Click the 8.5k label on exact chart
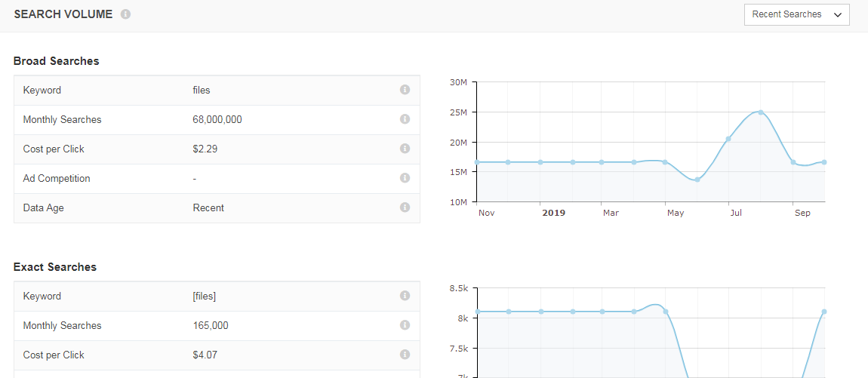The width and height of the screenshot is (868, 378). [459, 288]
